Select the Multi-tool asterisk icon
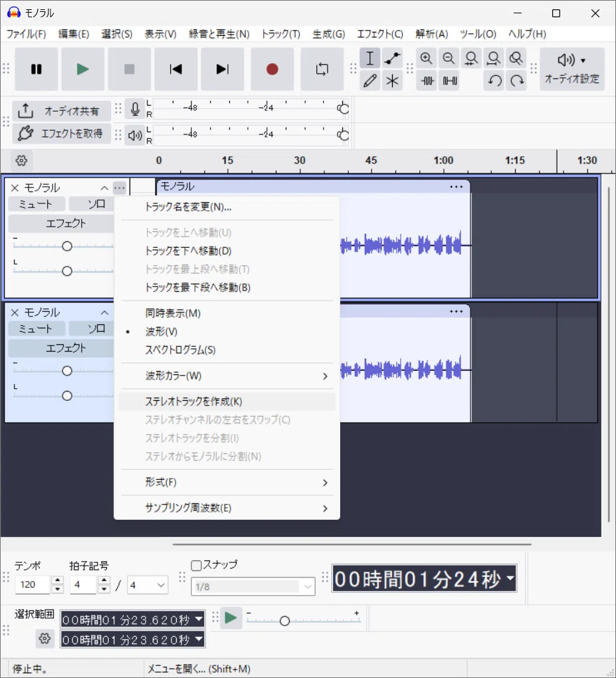616x678 pixels. click(x=392, y=81)
